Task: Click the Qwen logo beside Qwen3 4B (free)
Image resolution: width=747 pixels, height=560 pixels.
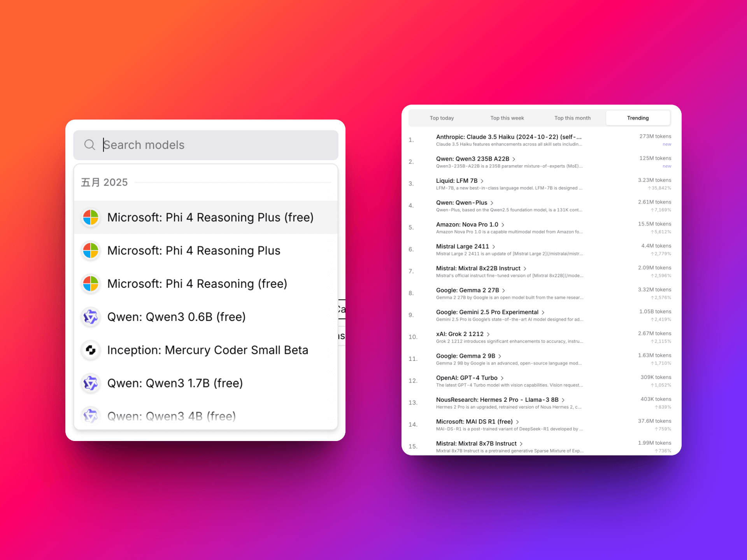Action: (91, 416)
